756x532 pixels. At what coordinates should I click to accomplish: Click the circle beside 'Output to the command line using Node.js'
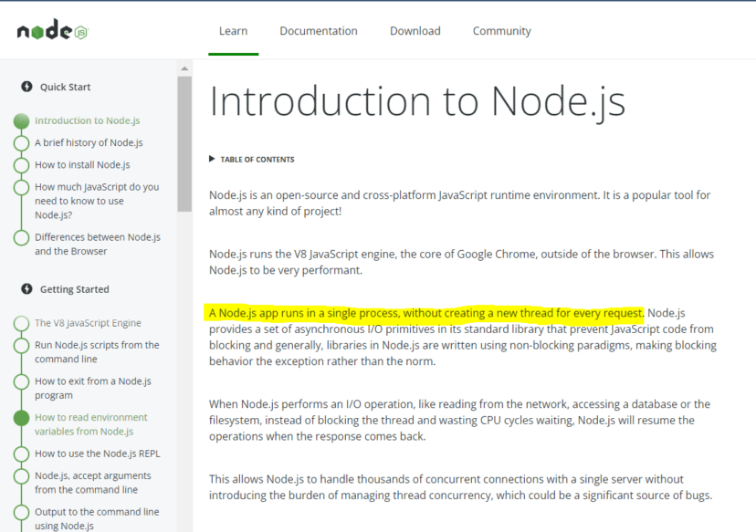21,511
